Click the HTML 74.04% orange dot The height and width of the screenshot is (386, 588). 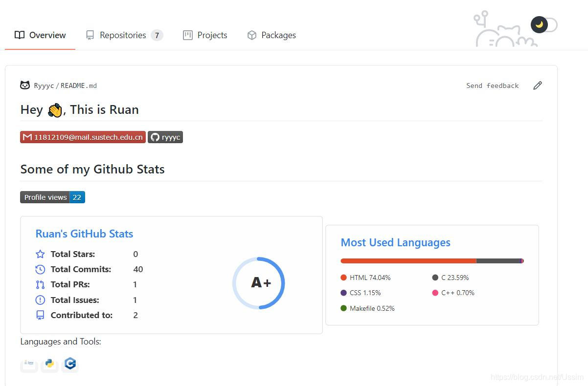[x=343, y=278]
